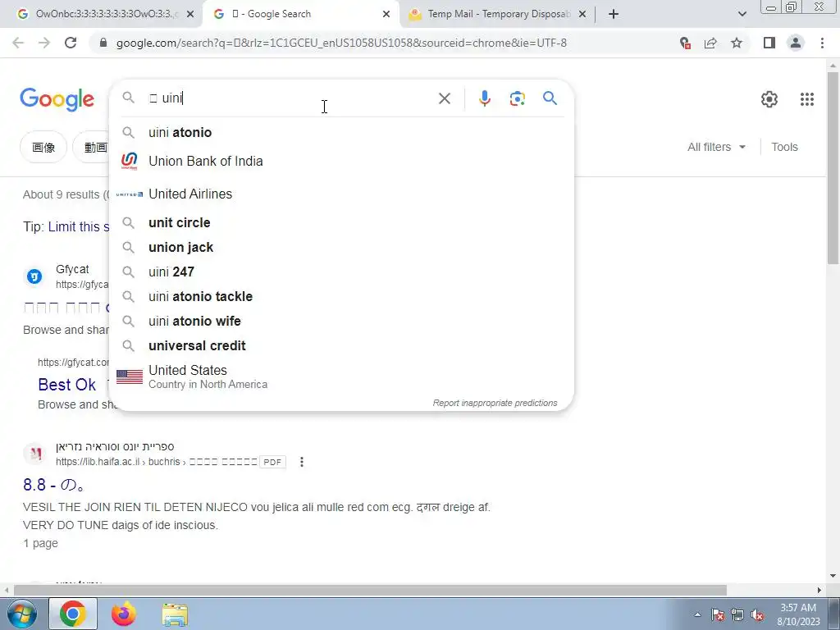Open Chrome's three-dot menu

click(x=822, y=43)
